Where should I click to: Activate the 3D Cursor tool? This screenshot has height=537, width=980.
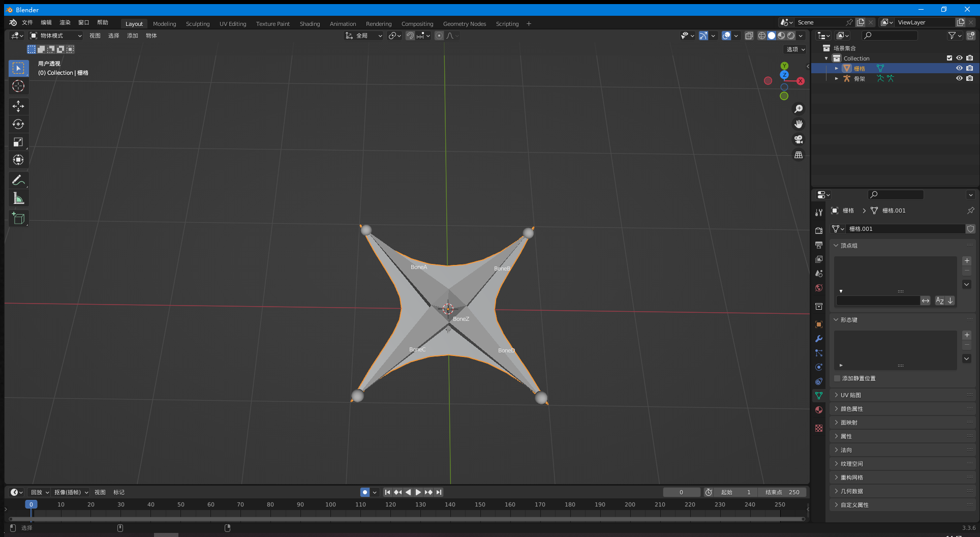tap(18, 86)
